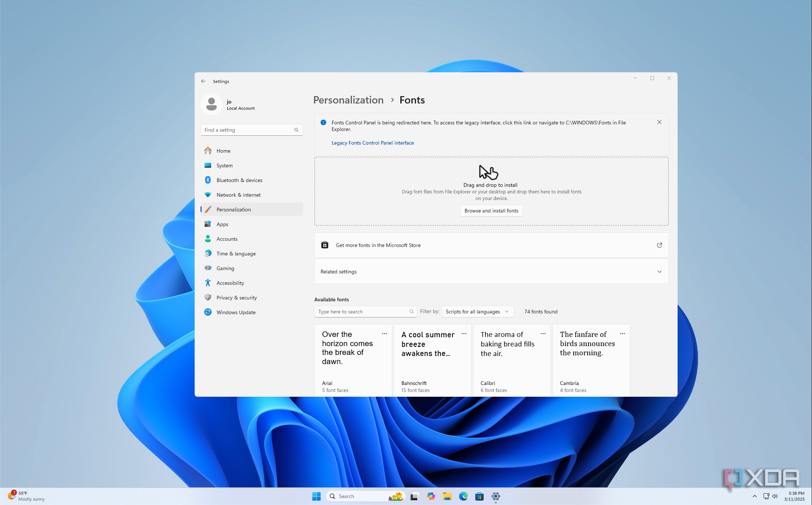Open the Bahnschrift font card options menu
The width and height of the screenshot is (812, 505).
463,334
